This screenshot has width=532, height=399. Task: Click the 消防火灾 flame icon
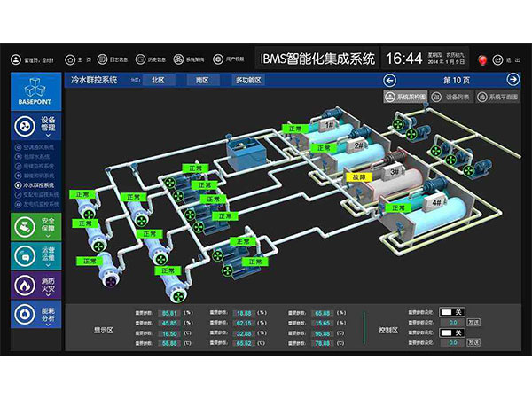click(25, 286)
